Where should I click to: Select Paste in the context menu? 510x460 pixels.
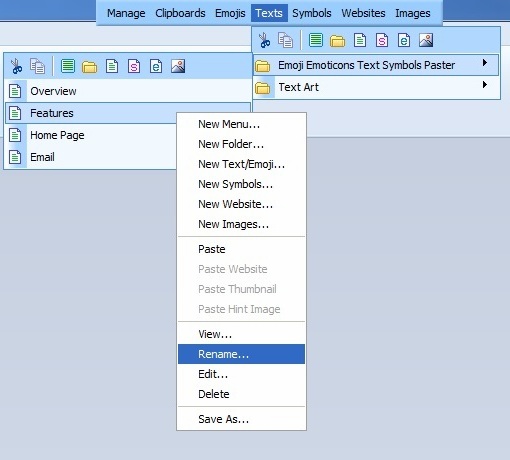241,249
